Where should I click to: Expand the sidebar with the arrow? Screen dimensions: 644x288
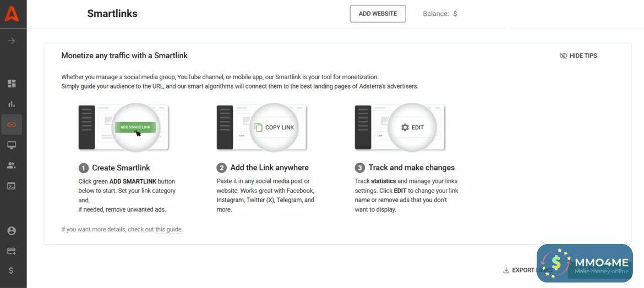point(12,41)
